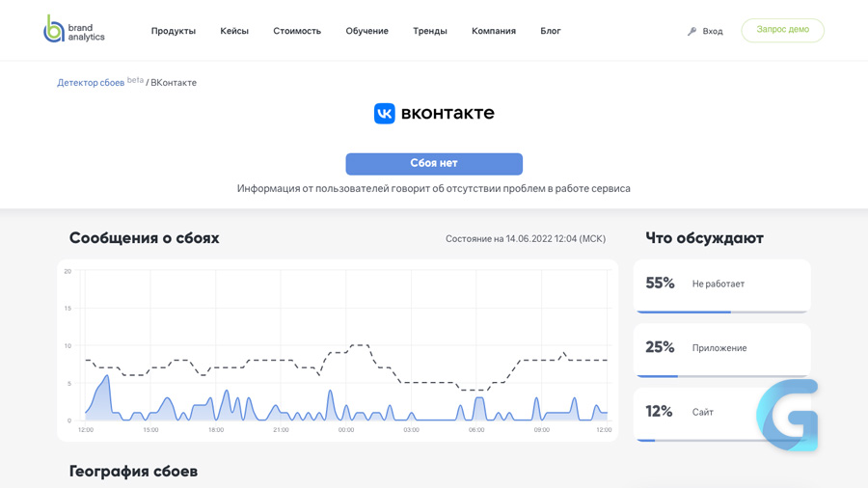
Task: Click the key icon beside Вход
Action: (x=692, y=31)
